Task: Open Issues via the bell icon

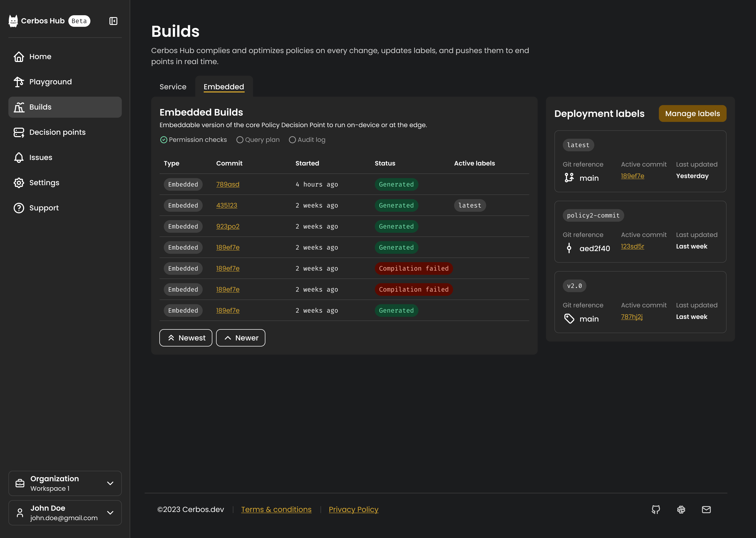Action: 19,157
